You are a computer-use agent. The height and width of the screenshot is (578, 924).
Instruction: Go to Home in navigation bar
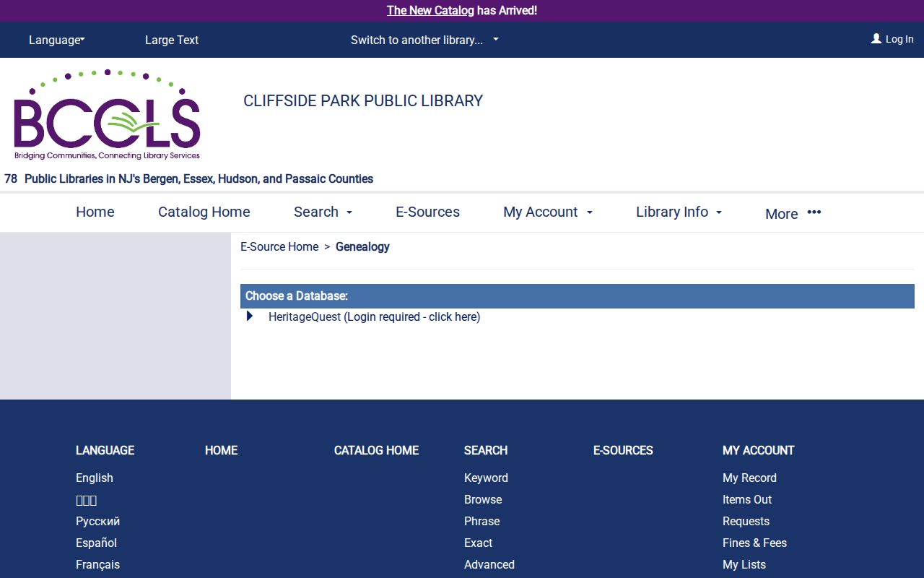pyautogui.click(x=95, y=212)
